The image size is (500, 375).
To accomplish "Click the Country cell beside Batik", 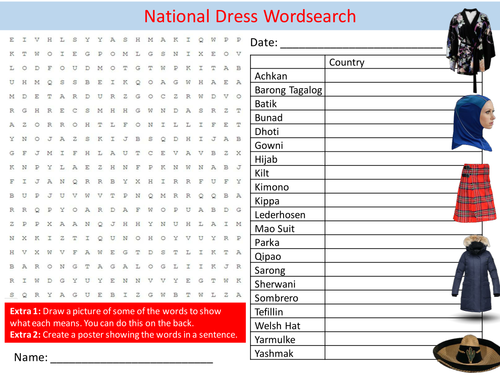I will pyautogui.click(x=403, y=104).
